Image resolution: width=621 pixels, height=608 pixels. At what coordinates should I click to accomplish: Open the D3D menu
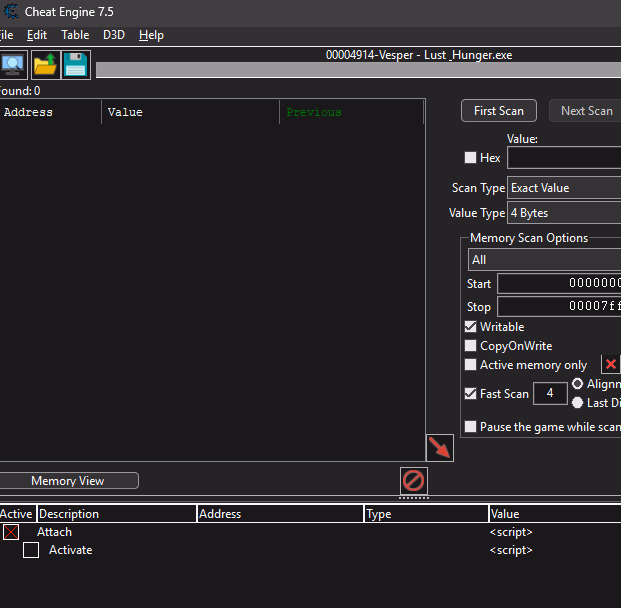(x=113, y=35)
